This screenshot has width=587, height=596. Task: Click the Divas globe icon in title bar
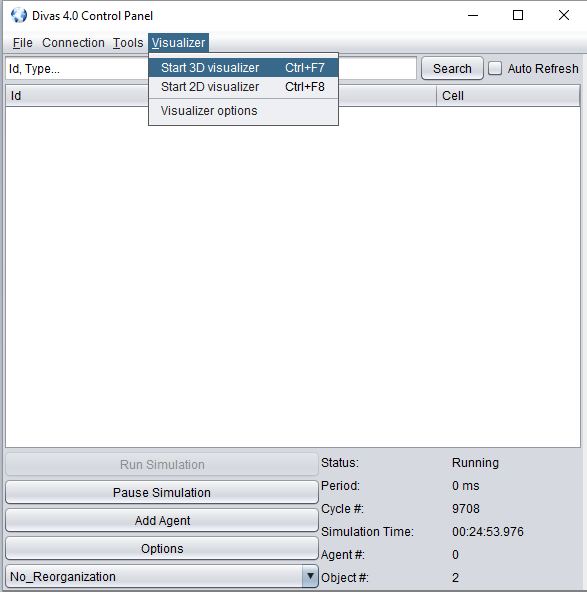click(19, 16)
